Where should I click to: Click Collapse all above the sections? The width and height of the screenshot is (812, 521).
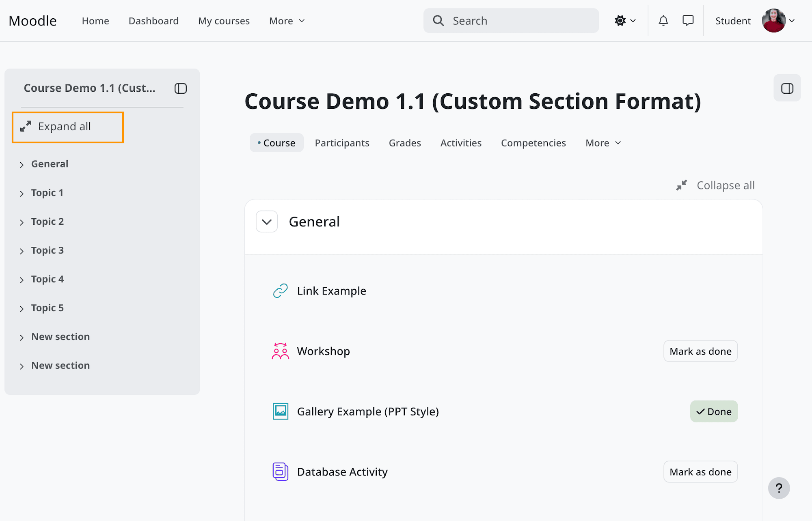pyautogui.click(x=715, y=185)
